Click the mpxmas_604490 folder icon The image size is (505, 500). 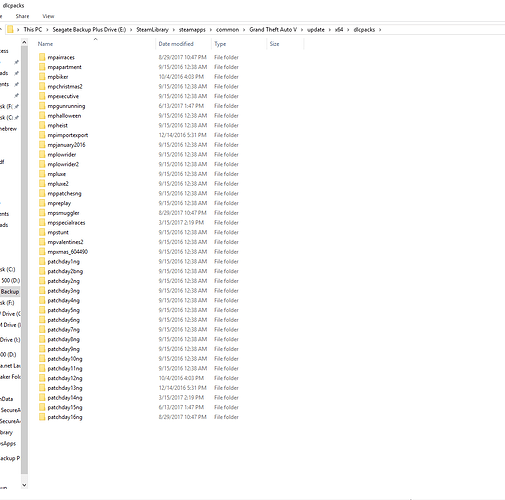[x=42, y=252]
